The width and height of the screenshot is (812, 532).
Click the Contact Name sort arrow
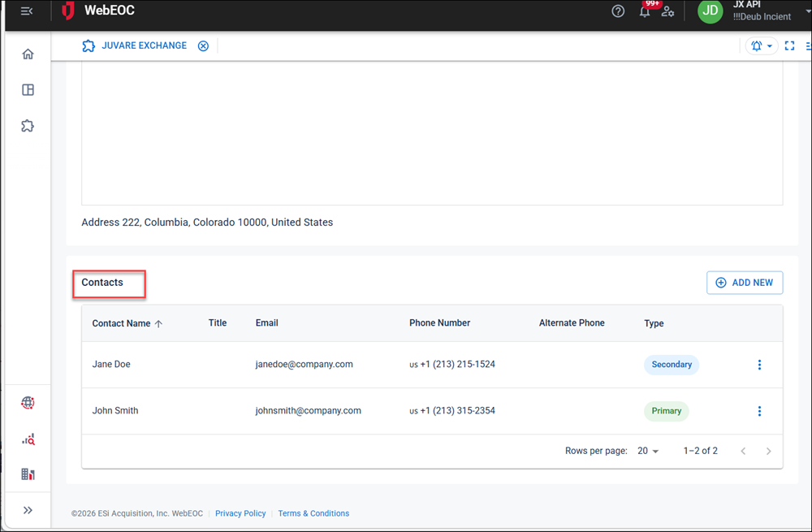(x=158, y=324)
